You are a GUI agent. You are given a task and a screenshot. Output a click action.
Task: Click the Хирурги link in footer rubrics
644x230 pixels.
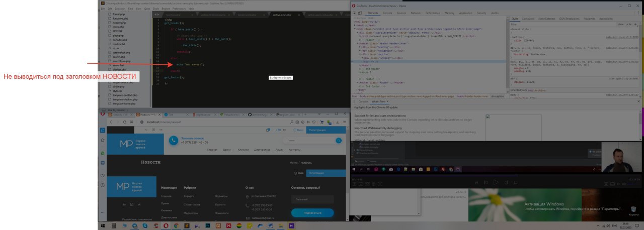point(189,196)
